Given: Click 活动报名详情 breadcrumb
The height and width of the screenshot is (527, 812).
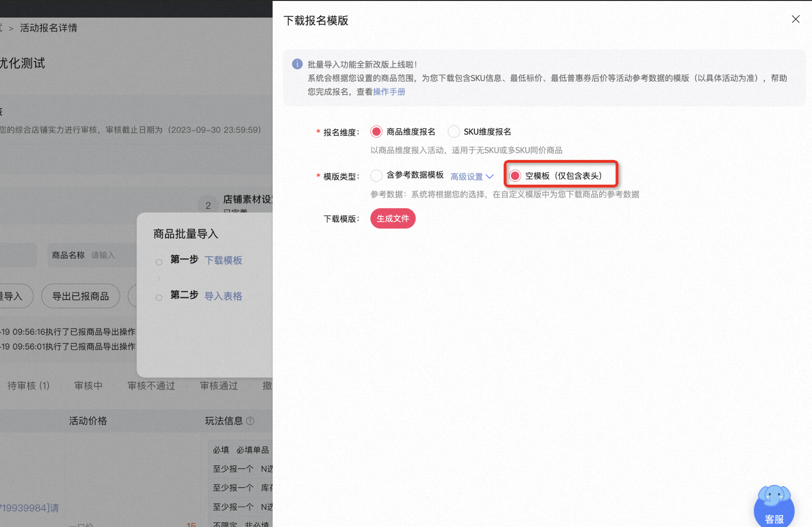Looking at the screenshot, I should [48, 28].
